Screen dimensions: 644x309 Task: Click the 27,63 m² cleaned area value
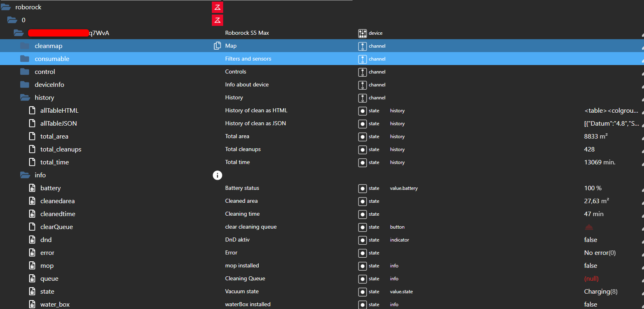coord(597,201)
